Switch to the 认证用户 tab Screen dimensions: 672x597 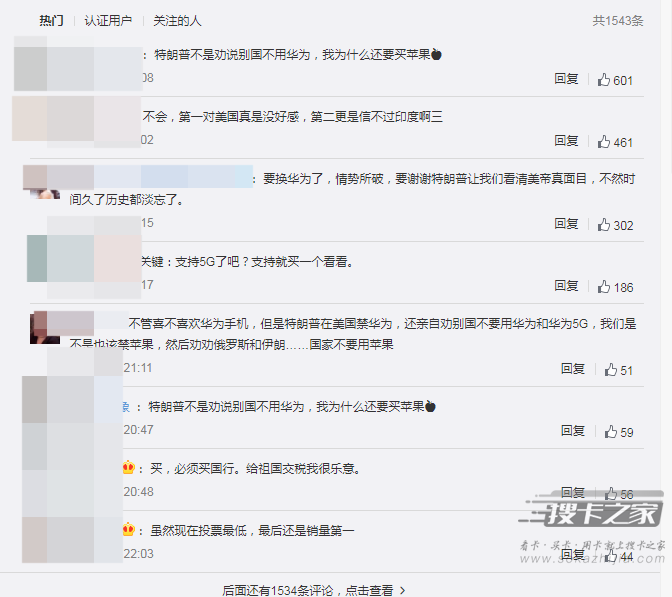(108, 21)
